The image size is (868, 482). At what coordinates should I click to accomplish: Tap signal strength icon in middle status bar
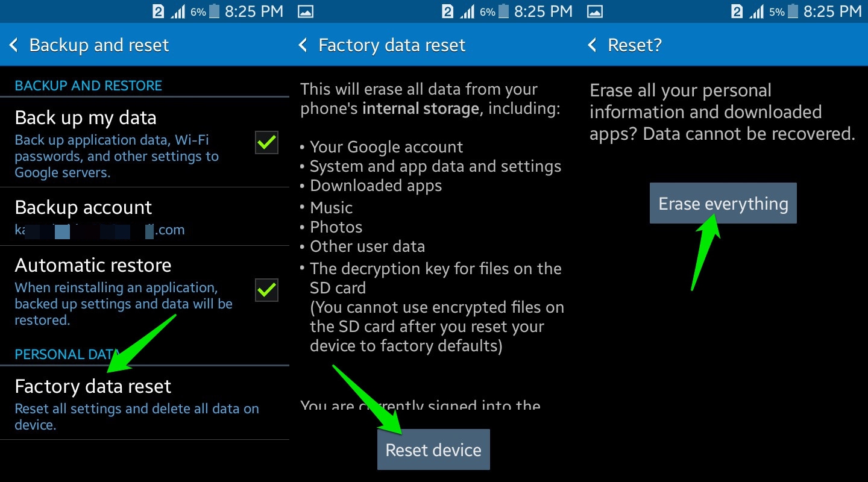(x=467, y=11)
